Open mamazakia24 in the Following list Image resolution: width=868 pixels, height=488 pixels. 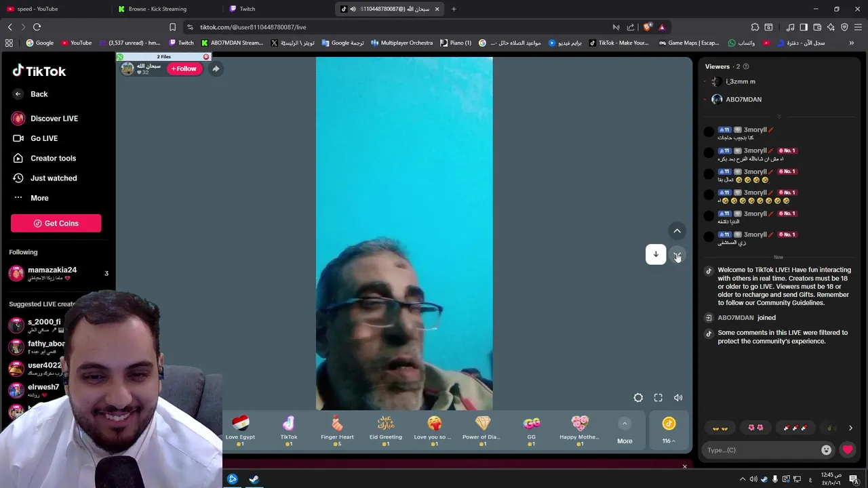pyautogui.click(x=58, y=273)
